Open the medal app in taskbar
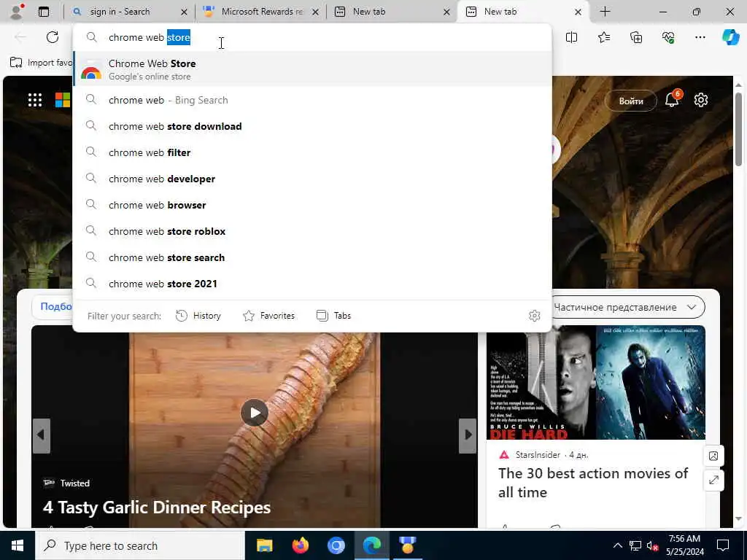Viewport: 747px width, 560px height. click(407, 545)
